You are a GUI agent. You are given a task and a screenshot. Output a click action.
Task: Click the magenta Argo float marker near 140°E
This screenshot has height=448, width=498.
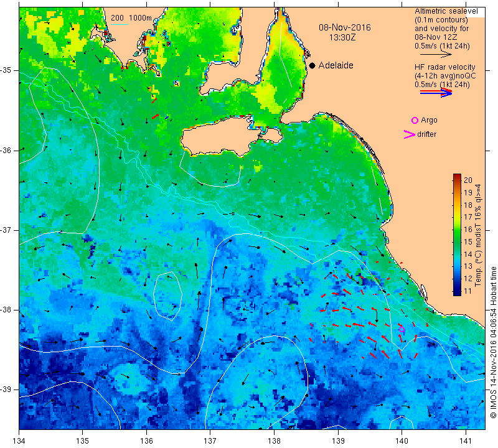402,329
